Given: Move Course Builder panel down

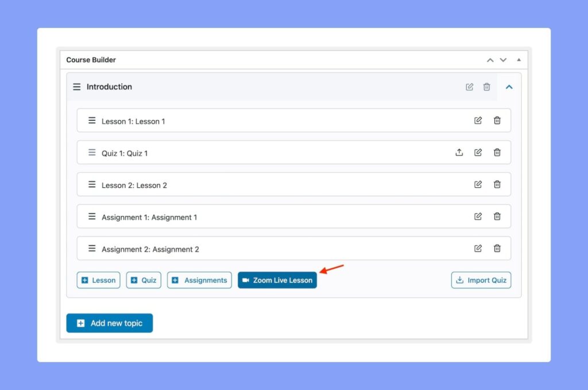Looking at the screenshot, I should pyautogui.click(x=503, y=60).
